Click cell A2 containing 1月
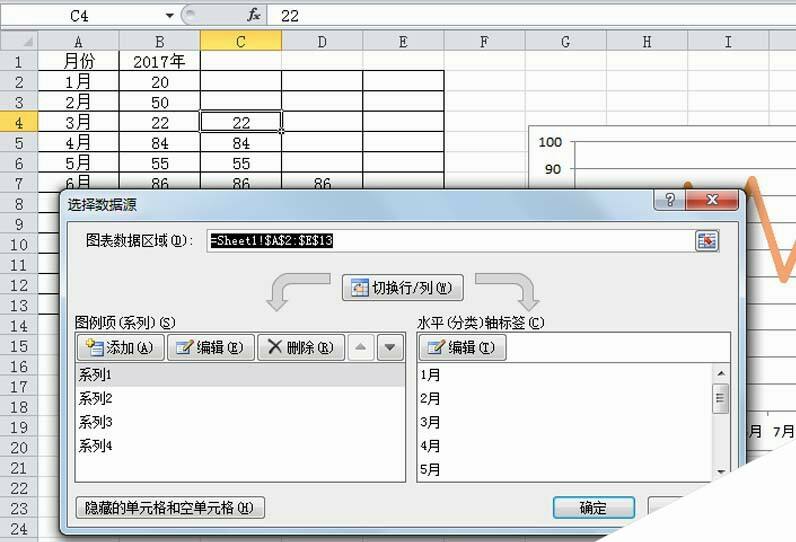This screenshot has width=796, height=542. tap(78, 82)
